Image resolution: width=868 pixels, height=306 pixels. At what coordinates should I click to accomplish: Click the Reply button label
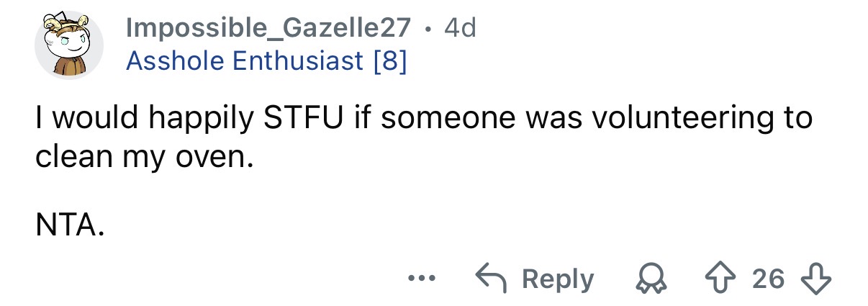pos(558,279)
